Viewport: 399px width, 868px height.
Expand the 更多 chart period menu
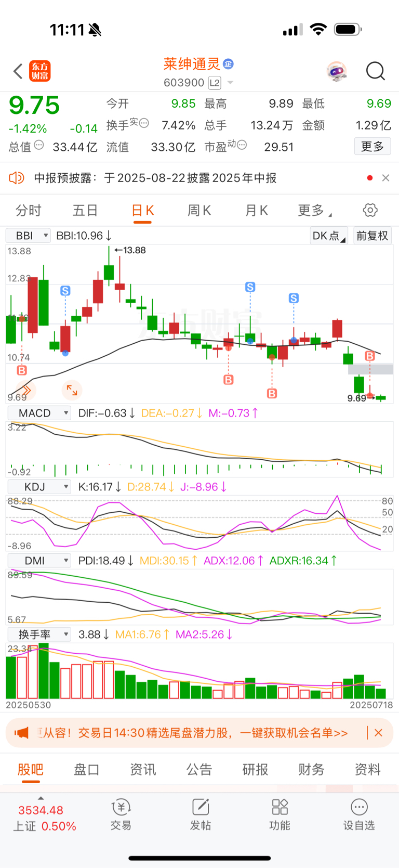314,211
